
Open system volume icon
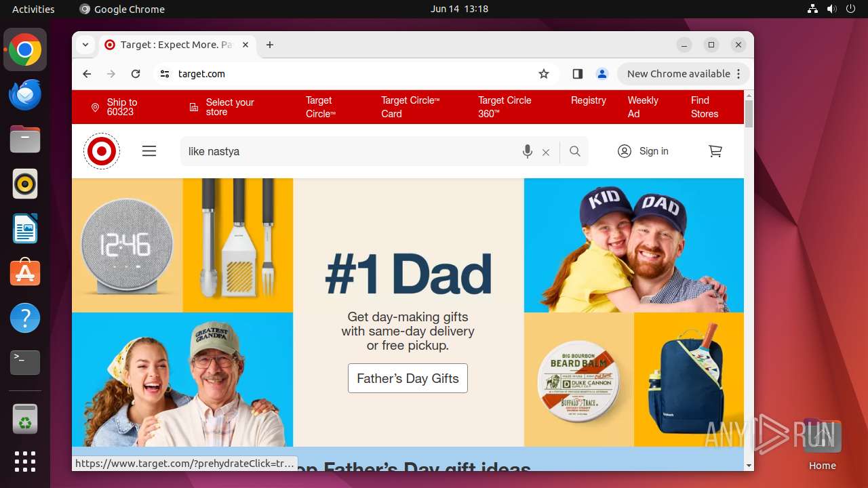click(x=832, y=9)
